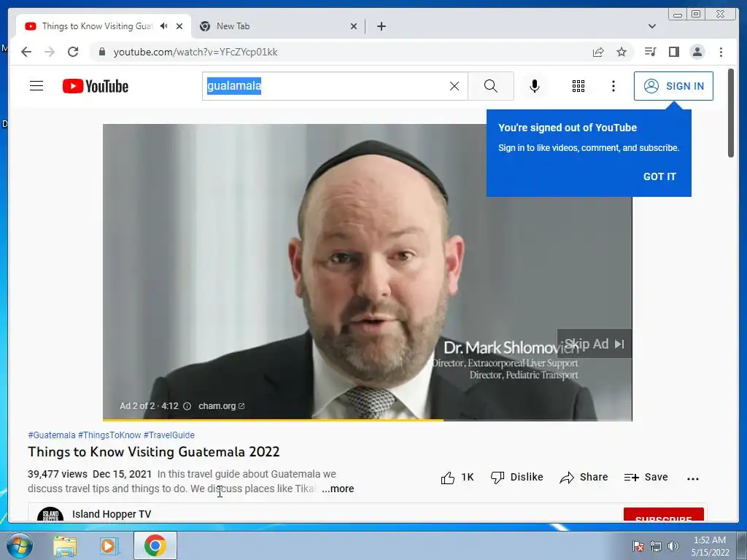Open media controls icon
Screen dimensions: 747x560
click(x=650, y=52)
